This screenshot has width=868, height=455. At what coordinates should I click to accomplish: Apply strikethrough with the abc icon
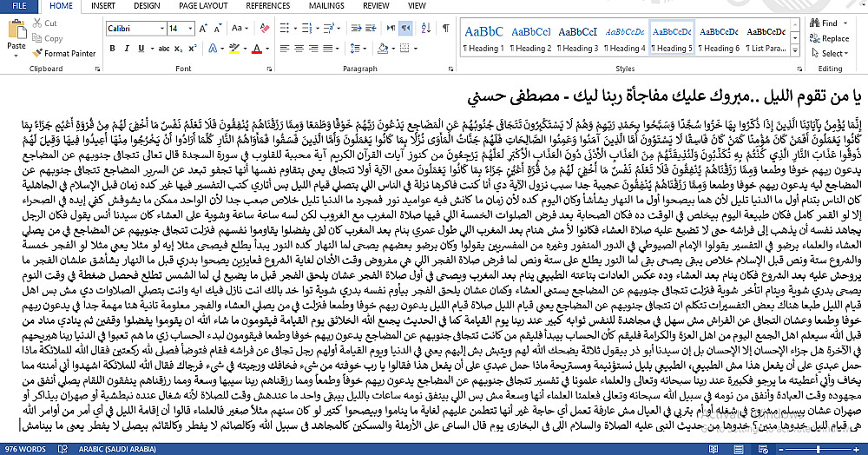[164, 49]
